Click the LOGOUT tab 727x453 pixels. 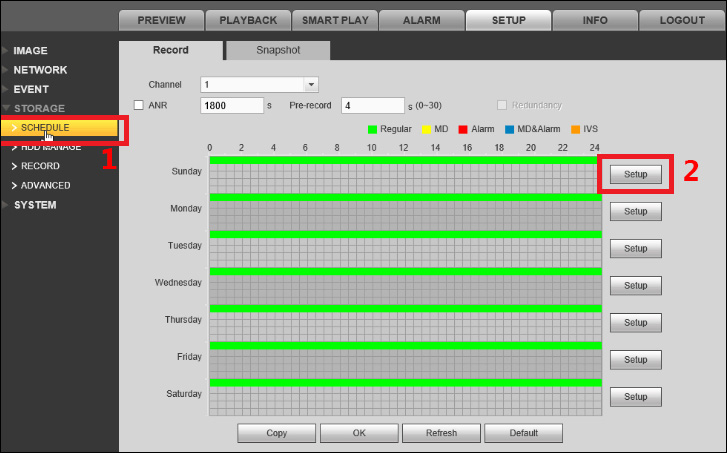(x=682, y=20)
